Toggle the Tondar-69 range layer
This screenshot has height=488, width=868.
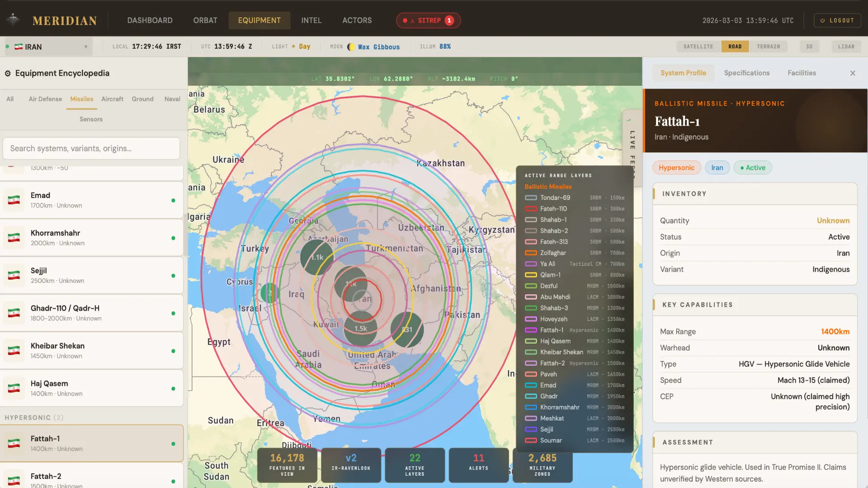point(575,197)
